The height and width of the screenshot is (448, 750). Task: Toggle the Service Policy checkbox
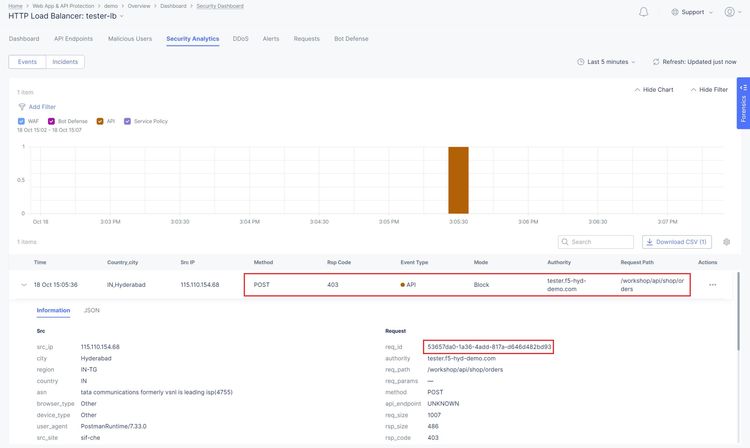(x=127, y=121)
